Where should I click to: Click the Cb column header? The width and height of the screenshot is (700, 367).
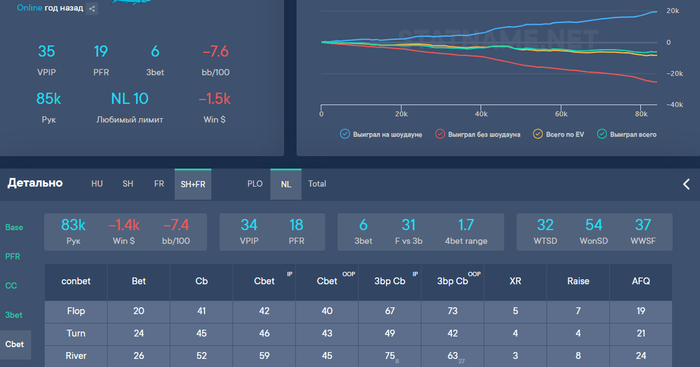[201, 281]
